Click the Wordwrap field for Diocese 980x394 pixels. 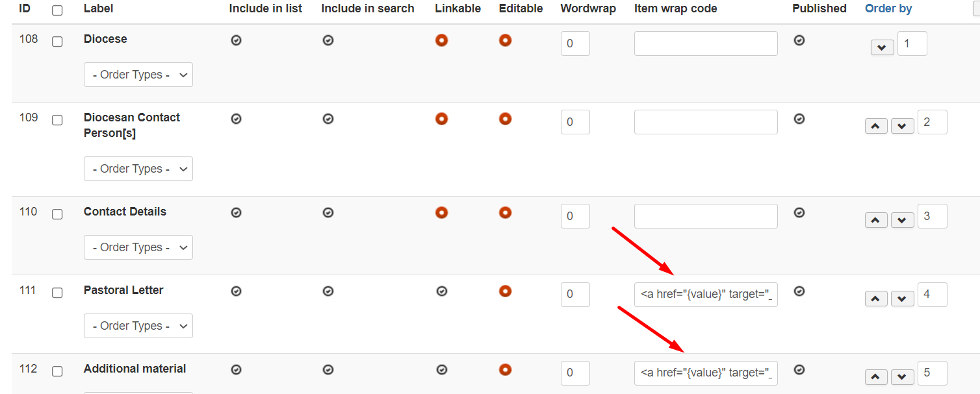coord(575,43)
